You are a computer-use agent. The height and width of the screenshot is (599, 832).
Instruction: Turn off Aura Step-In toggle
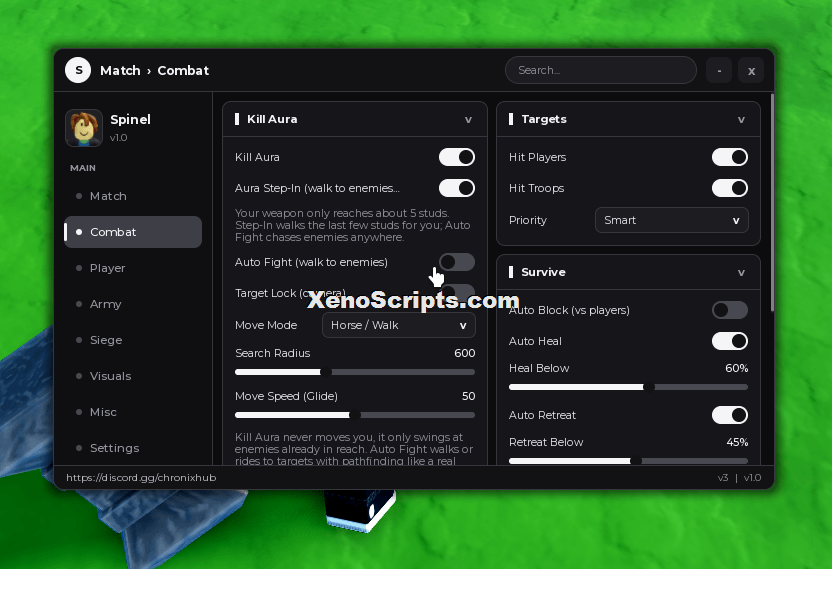(457, 188)
